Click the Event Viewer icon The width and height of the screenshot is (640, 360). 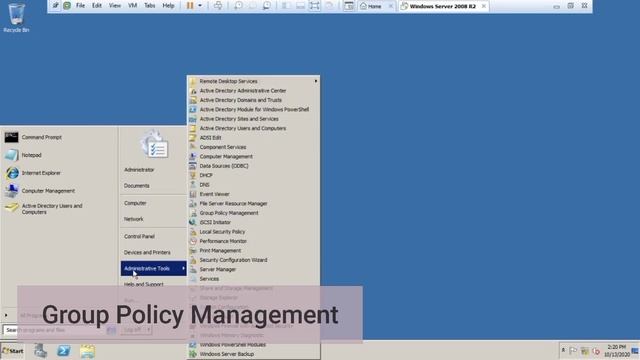193,194
